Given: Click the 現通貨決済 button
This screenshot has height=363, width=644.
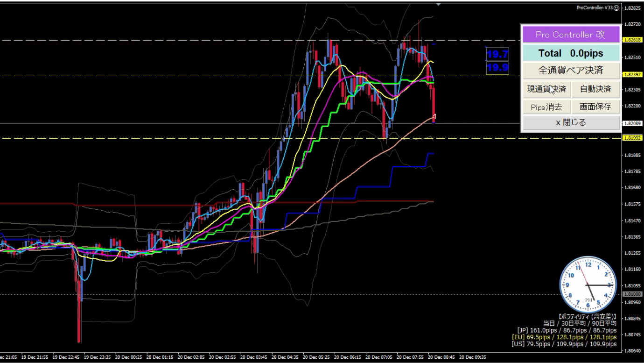Looking at the screenshot, I should point(546,89).
